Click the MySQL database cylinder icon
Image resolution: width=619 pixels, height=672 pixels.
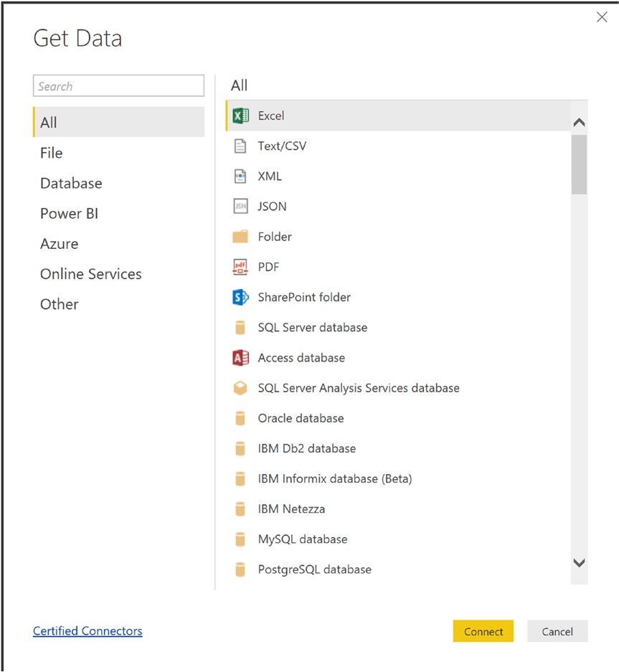[x=240, y=539]
